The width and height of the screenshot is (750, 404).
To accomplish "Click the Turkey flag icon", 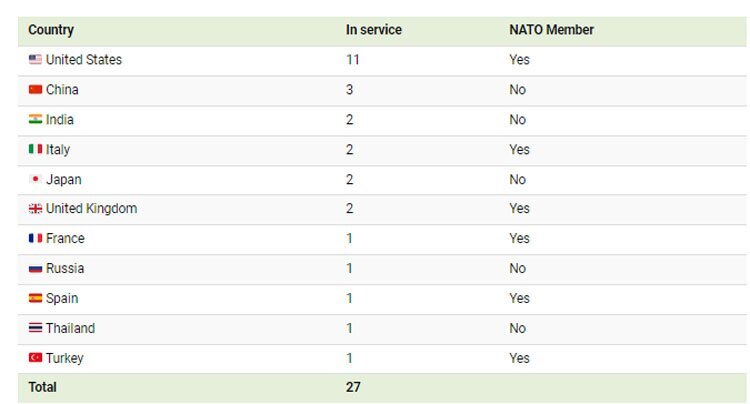I will click(x=35, y=358).
